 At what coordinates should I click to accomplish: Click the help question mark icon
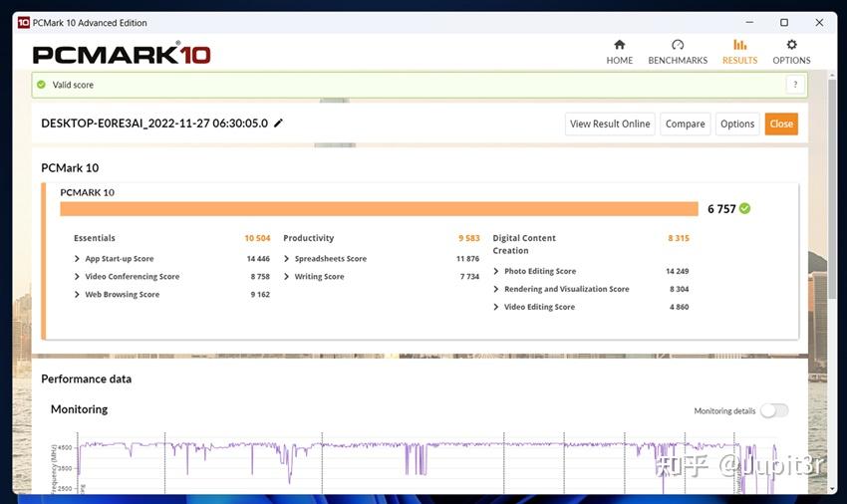[x=795, y=85]
